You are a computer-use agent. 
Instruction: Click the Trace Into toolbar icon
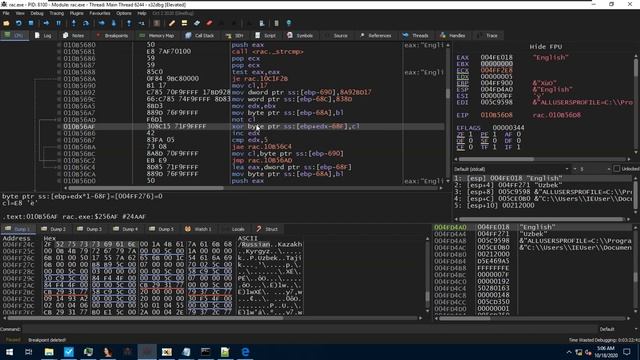tap(102, 23)
